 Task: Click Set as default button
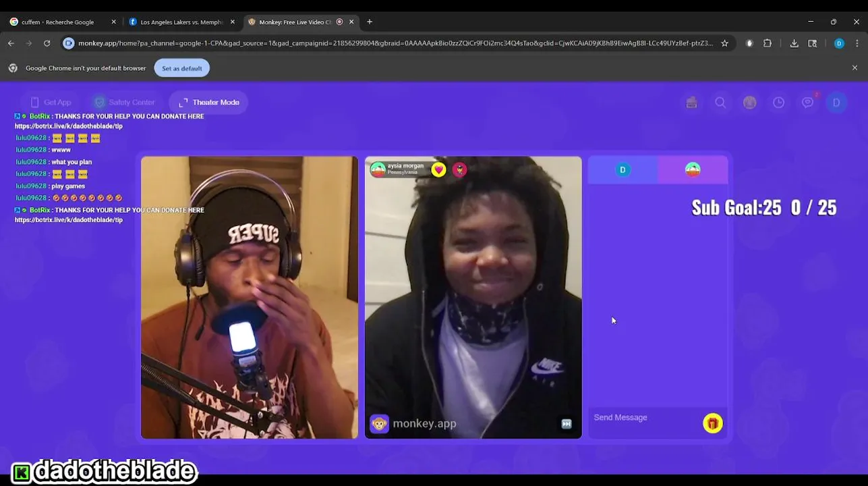[x=181, y=68]
